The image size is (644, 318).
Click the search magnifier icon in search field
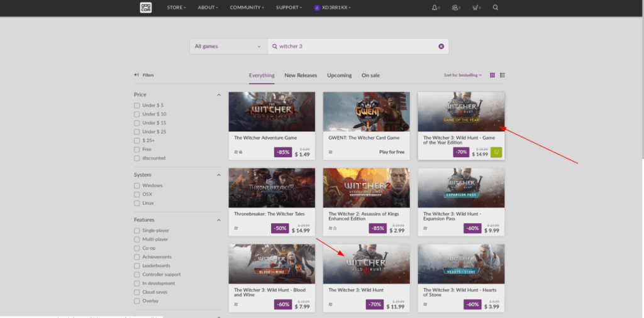[274, 47]
